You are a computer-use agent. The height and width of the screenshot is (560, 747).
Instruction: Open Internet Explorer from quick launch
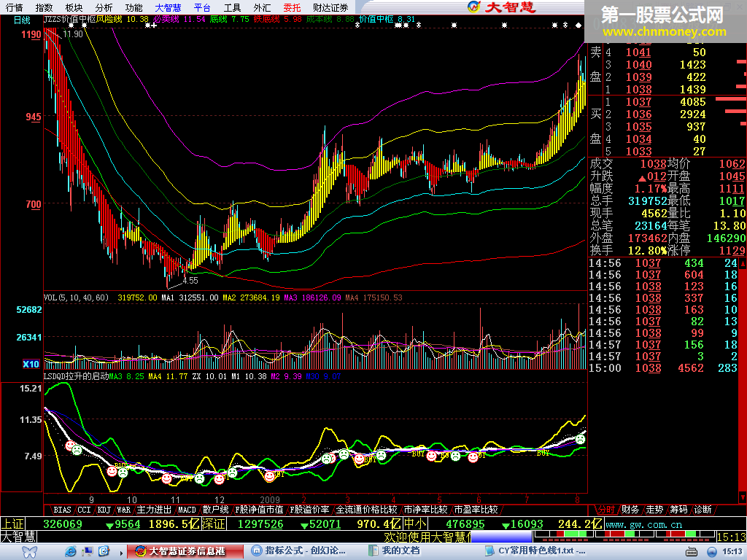(x=71, y=551)
